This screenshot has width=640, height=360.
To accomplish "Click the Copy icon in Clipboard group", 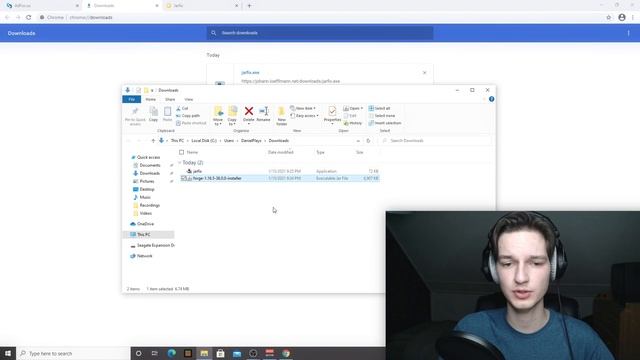I will click(153, 111).
